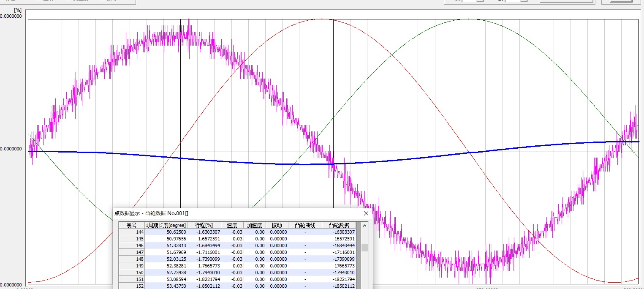Click the 表号 column header
644x289 pixels.
tap(131, 225)
